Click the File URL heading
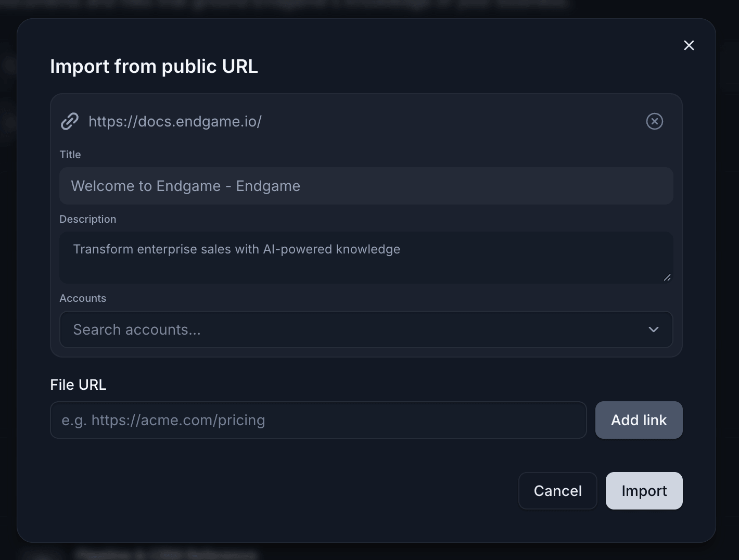Image resolution: width=739 pixels, height=560 pixels. [78, 385]
